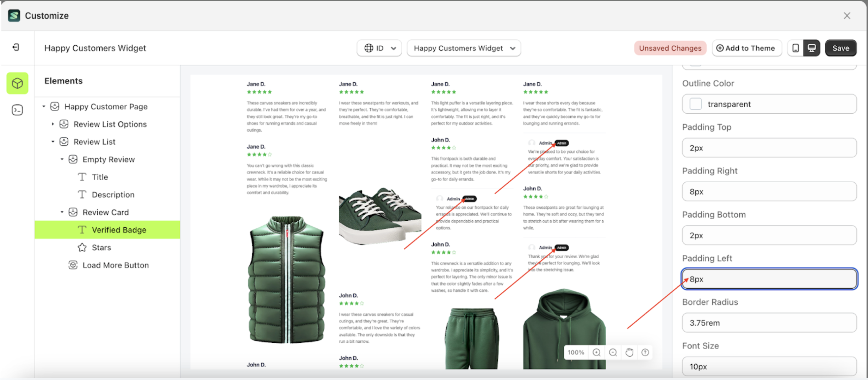
Task: Select Load More Button in the tree
Action: (115, 265)
